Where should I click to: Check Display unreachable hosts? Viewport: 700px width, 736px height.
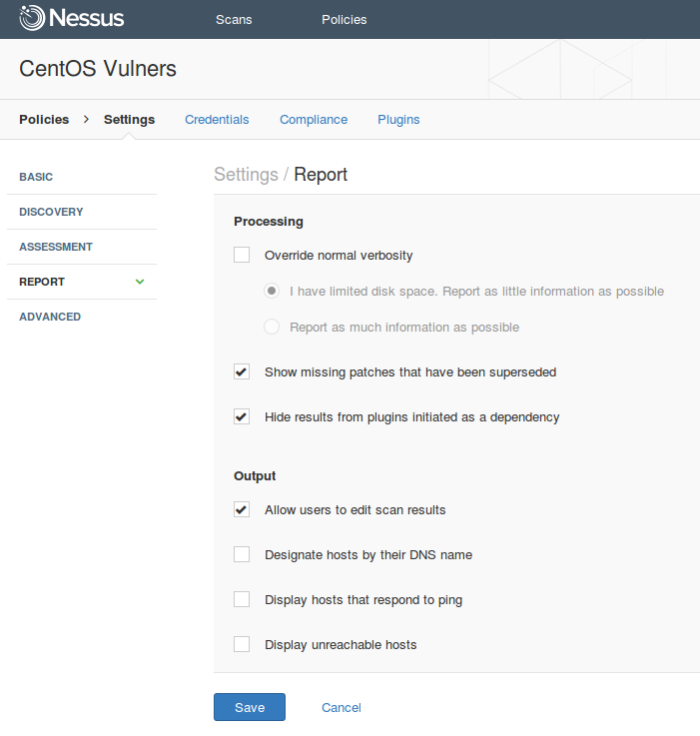[242, 644]
